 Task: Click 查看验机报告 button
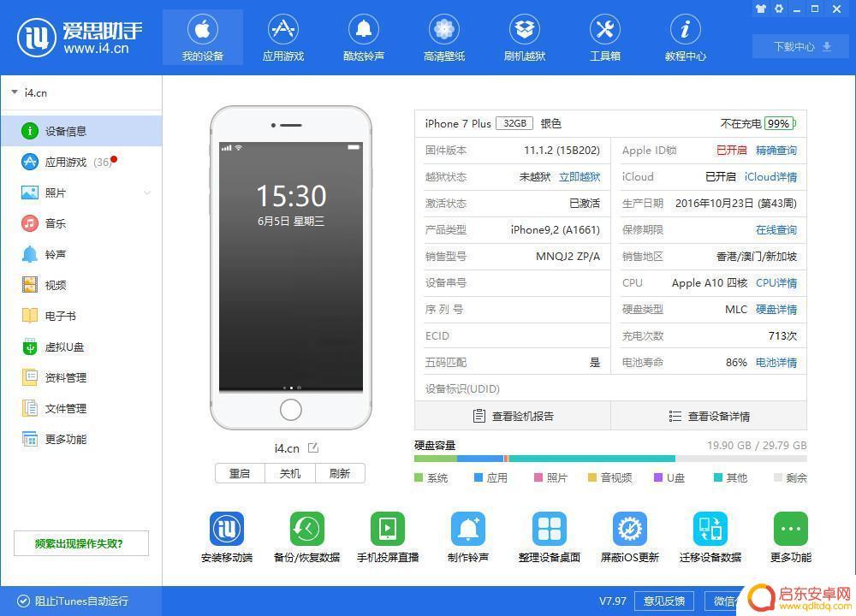tap(513, 417)
